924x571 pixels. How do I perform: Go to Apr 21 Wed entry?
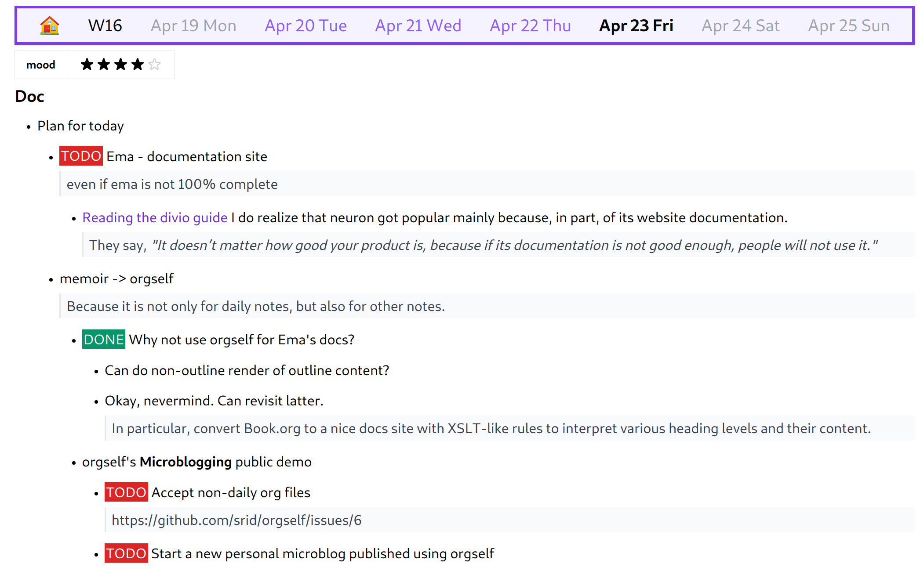click(x=418, y=25)
